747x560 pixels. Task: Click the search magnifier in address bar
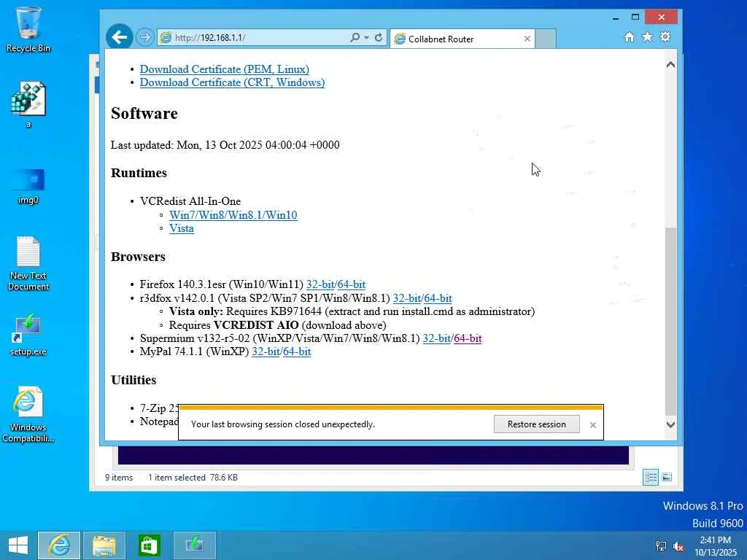pos(355,37)
